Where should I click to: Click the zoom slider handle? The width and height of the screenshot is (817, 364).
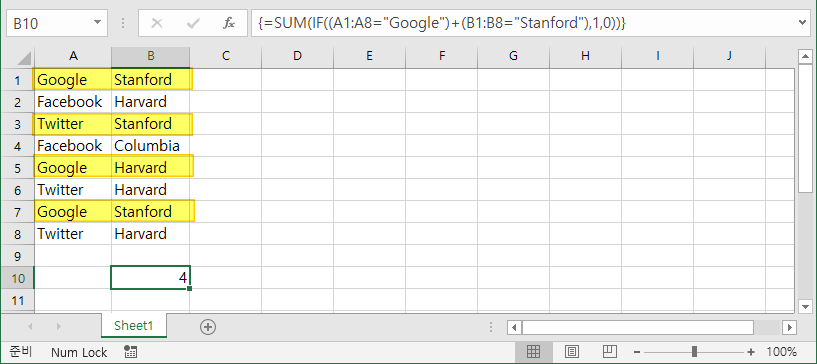pos(694,352)
